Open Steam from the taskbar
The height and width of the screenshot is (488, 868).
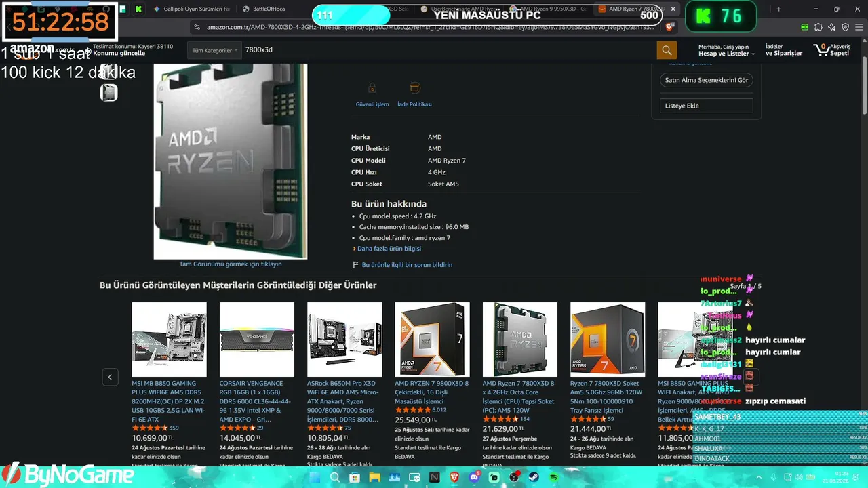534,477
